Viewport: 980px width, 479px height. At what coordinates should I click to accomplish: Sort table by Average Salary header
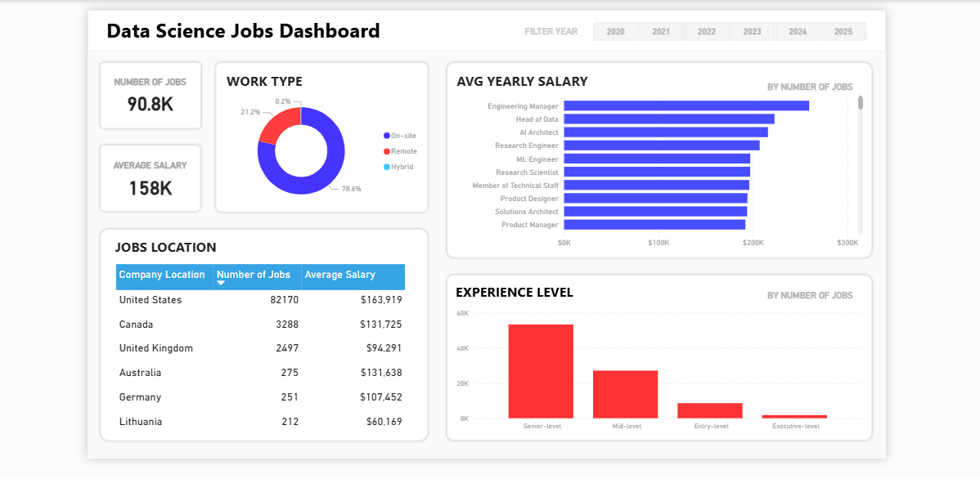[x=340, y=275]
